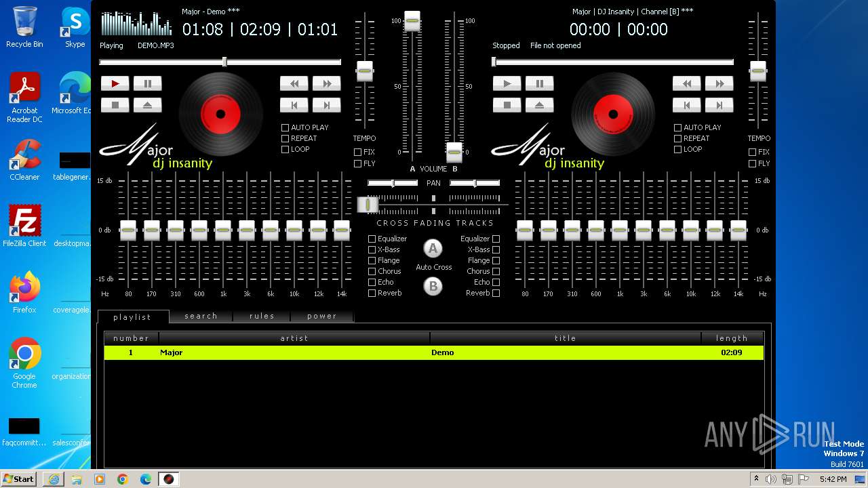Enable LOOP on deck A
This screenshot has width=868, height=488.
point(285,149)
